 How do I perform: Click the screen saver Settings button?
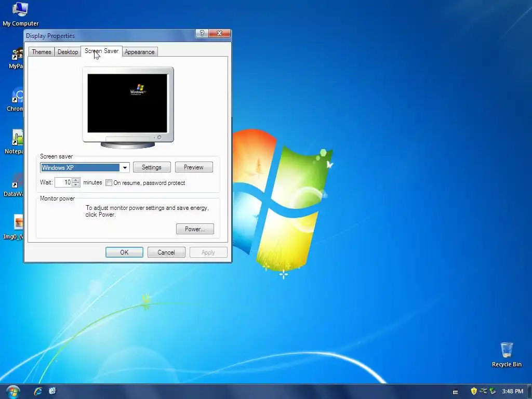(x=152, y=167)
